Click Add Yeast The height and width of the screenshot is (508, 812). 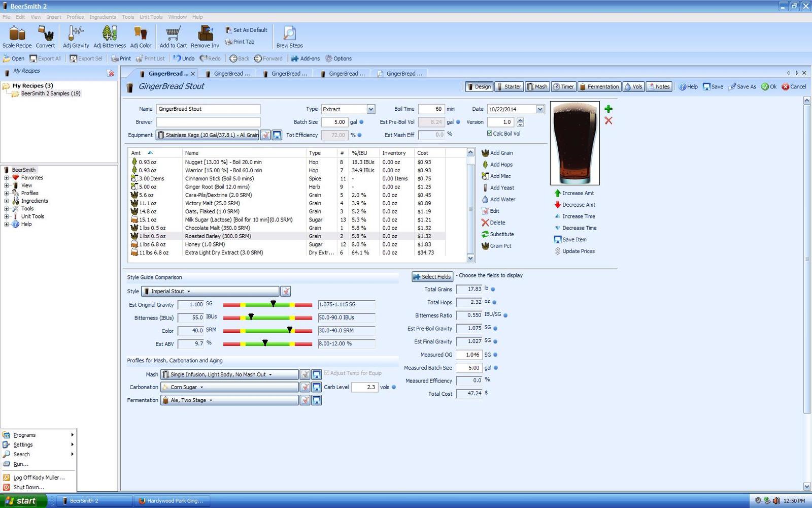(x=497, y=188)
